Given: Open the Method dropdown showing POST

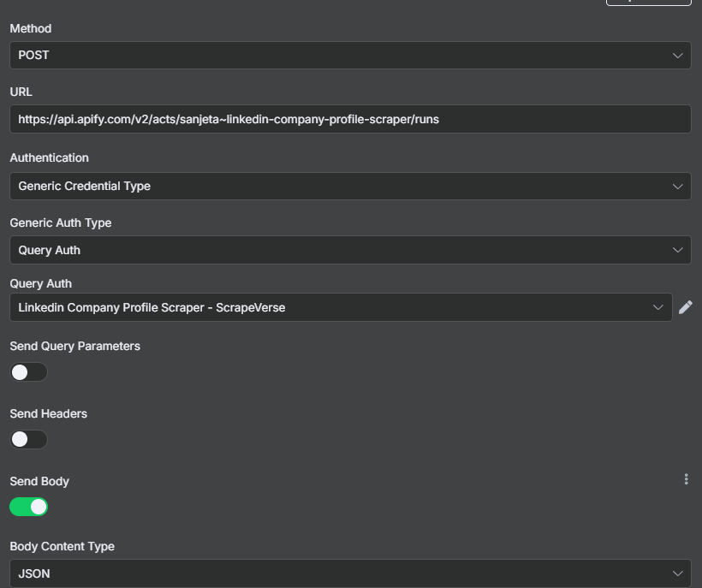Looking at the screenshot, I should (350, 56).
